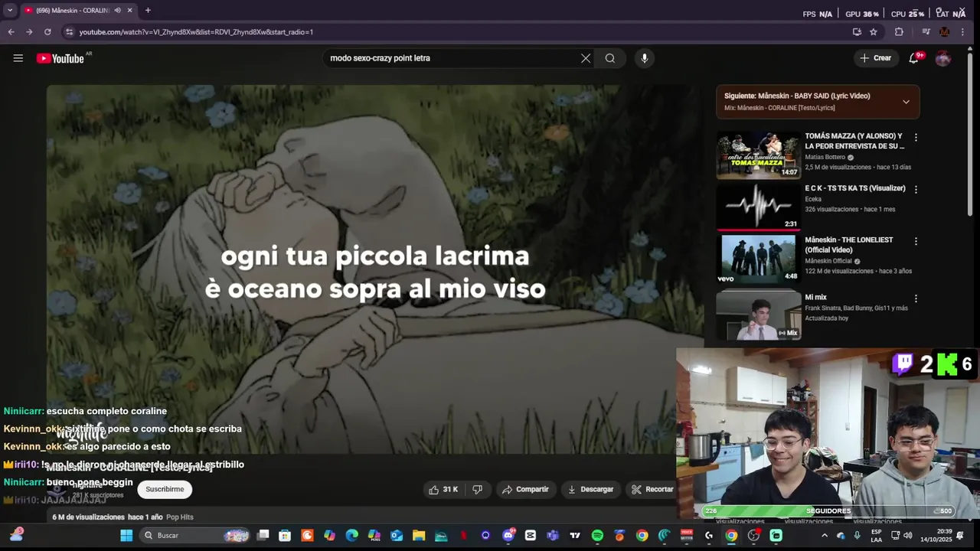Image resolution: width=980 pixels, height=551 pixels.
Task: Open Microsoft Edge from taskbar
Action: point(351,536)
